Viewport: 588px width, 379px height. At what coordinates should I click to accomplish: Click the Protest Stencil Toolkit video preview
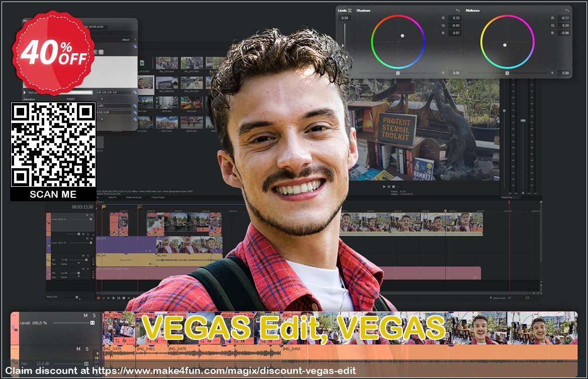point(424,130)
